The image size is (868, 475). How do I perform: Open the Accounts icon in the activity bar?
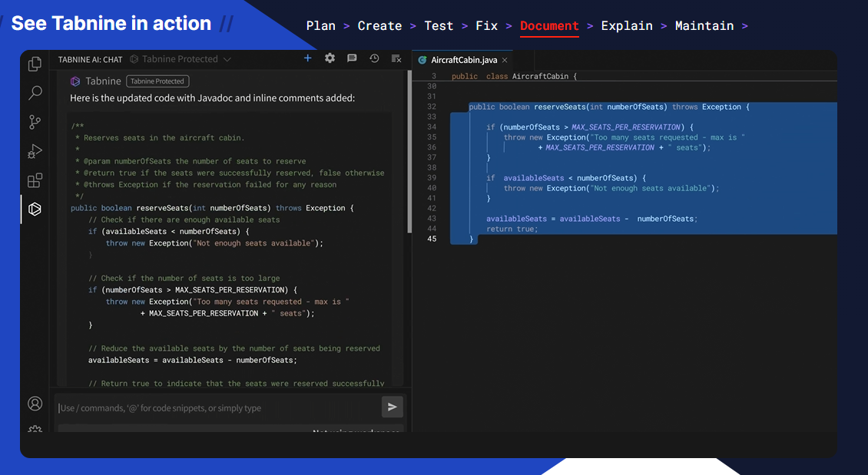(x=35, y=404)
